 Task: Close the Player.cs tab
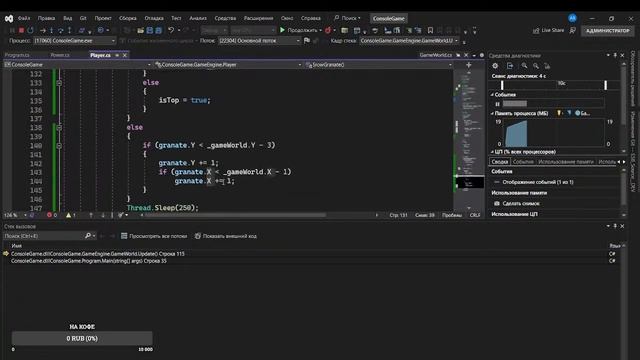coord(124,55)
